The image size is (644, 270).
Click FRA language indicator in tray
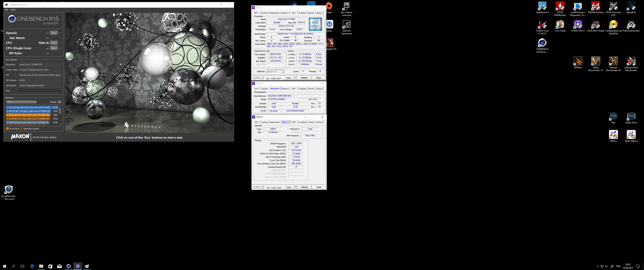618,266
